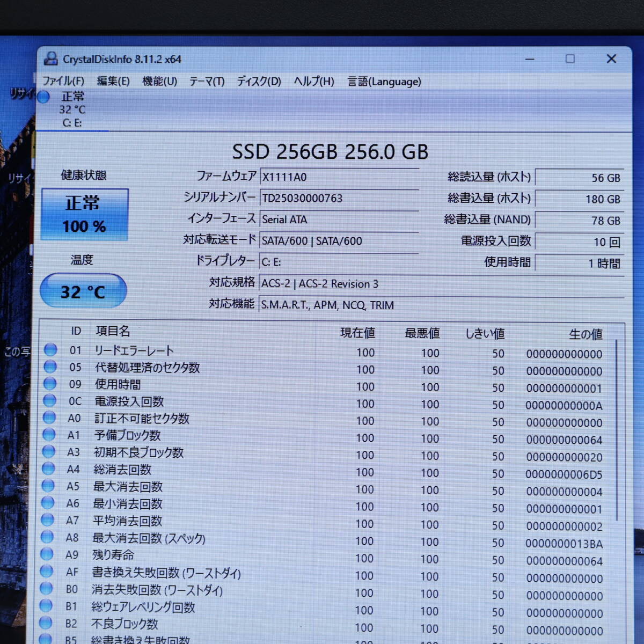Click status icon for attribute A5 最大消去回数
This screenshot has height=644, width=644.
pyautogui.click(x=48, y=486)
